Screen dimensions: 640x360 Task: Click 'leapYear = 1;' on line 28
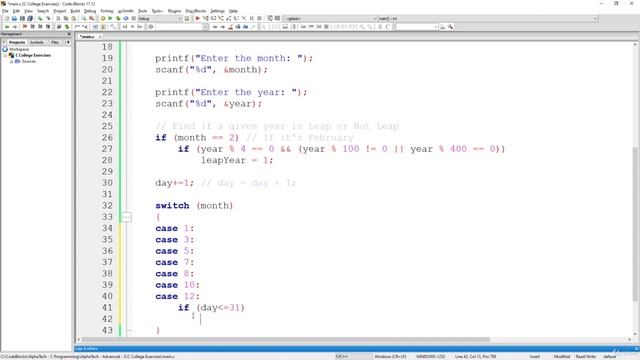pos(237,160)
